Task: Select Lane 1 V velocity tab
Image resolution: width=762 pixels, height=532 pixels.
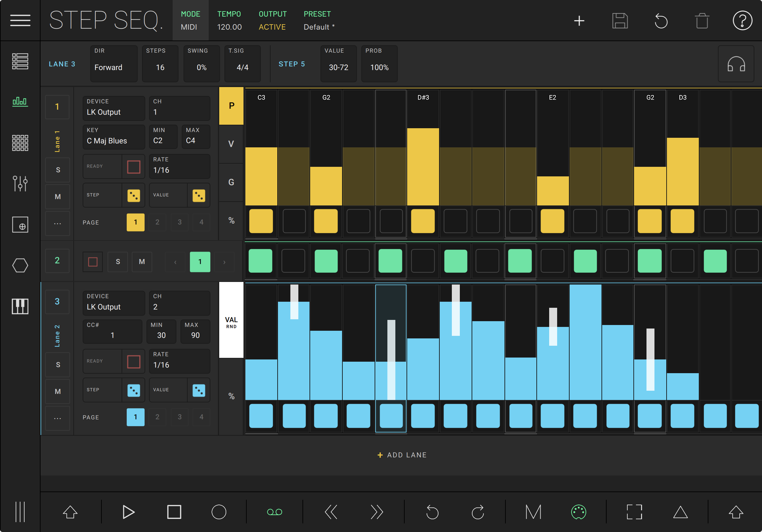Action: [231, 144]
